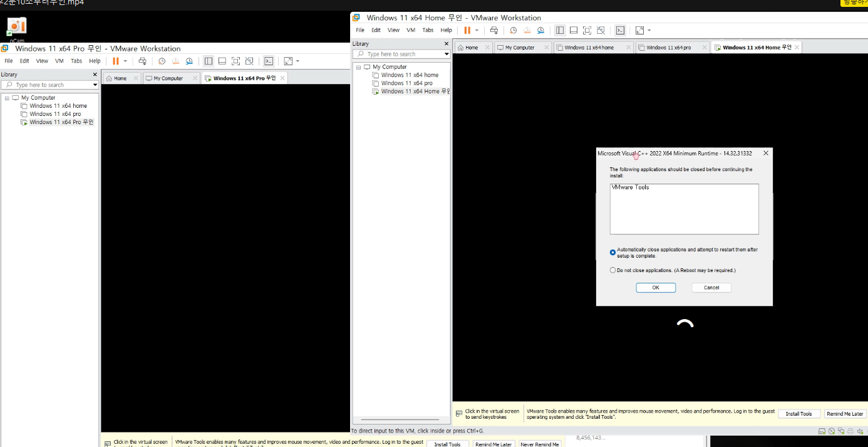Screen dimensions: 868x447
Task: Pause the VM in the Pro 무인 window toolbar
Action: pyautogui.click(x=116, y=61)
